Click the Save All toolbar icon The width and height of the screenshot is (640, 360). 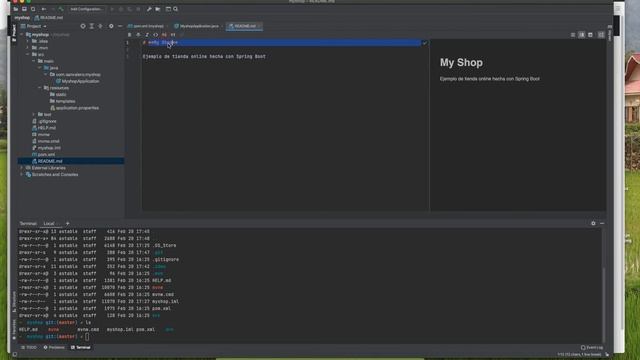tap(24, 9)
